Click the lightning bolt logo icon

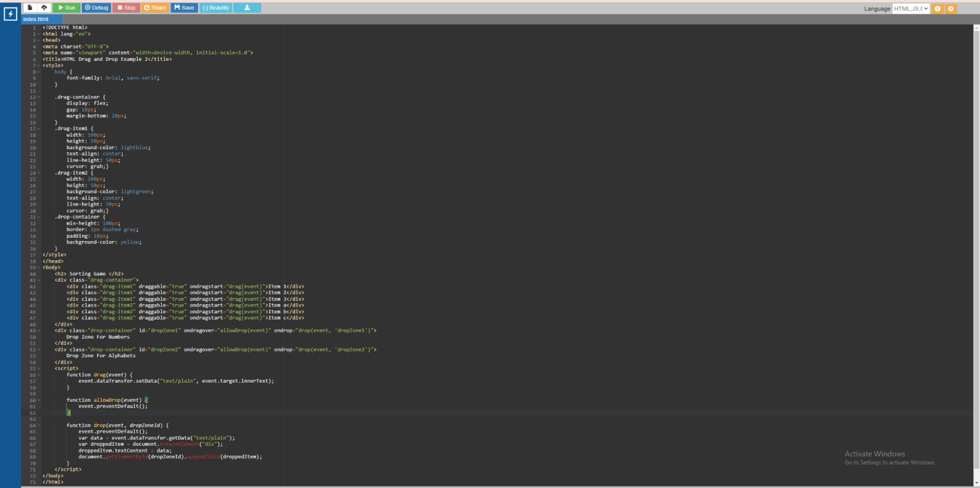coord(10,14)
